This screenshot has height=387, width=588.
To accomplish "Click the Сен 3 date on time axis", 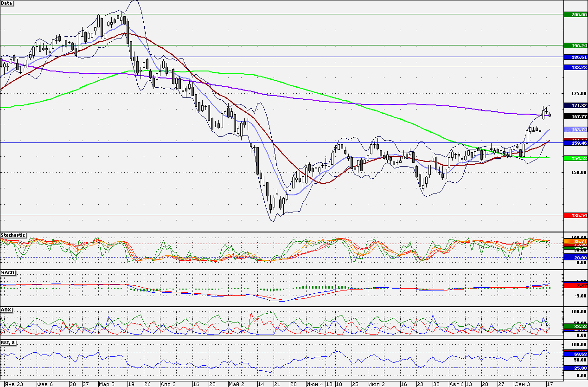I will [522, 384].
